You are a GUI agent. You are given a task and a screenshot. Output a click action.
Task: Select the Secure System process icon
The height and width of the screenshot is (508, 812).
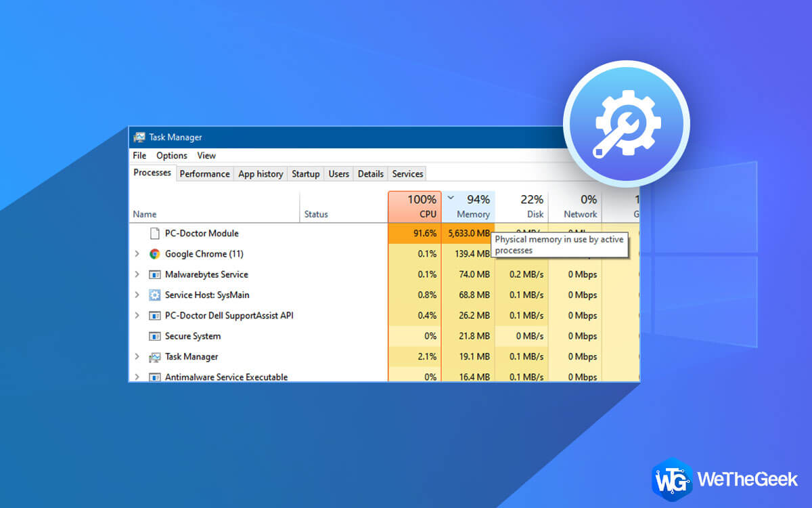154,336
